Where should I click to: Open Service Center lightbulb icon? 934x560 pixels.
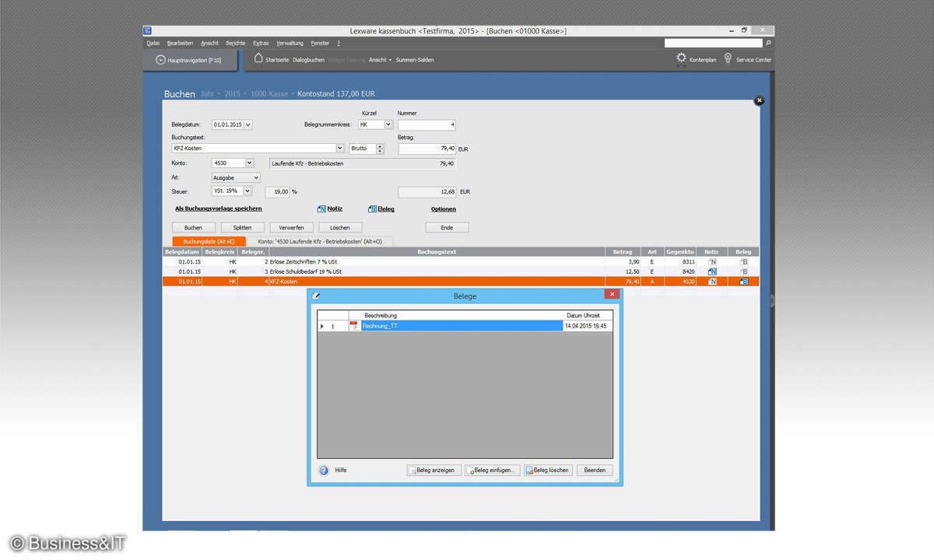click(x=728, y=58)
